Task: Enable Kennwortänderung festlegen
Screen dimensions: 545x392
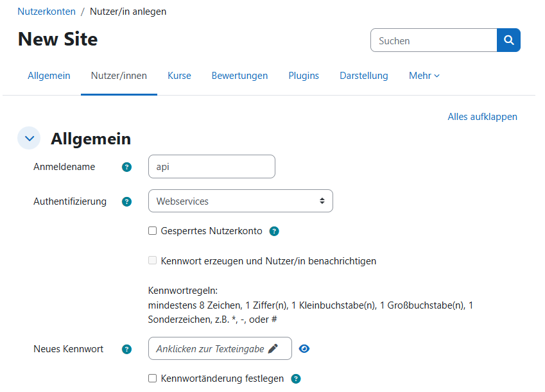Action: tap(151, 379)
